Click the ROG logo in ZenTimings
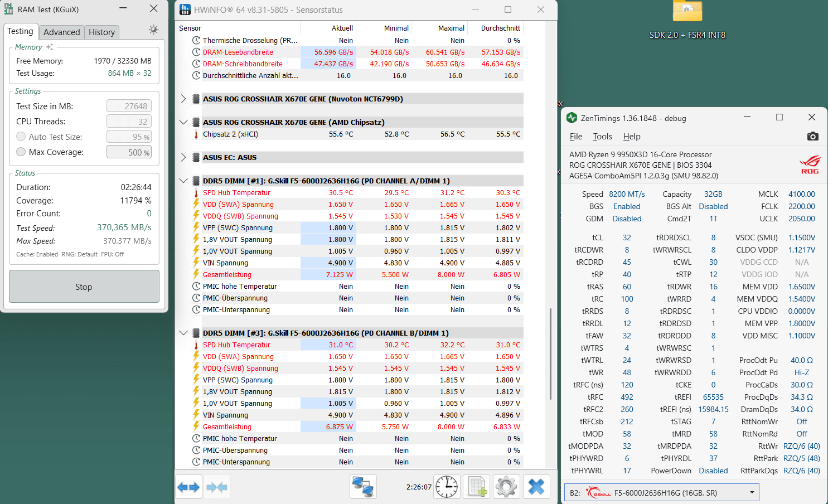This screenshot has width=828, height=504. point(810,164)
